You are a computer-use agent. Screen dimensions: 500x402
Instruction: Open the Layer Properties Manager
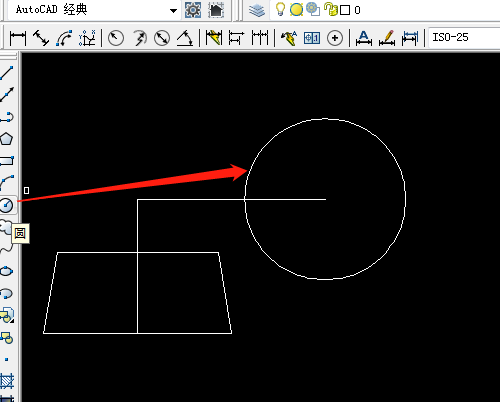pyautogui.click(x=257, y=10)
